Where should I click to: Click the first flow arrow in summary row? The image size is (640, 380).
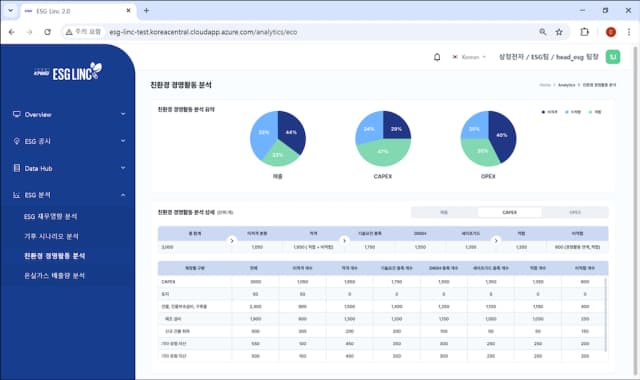point(232,240)
